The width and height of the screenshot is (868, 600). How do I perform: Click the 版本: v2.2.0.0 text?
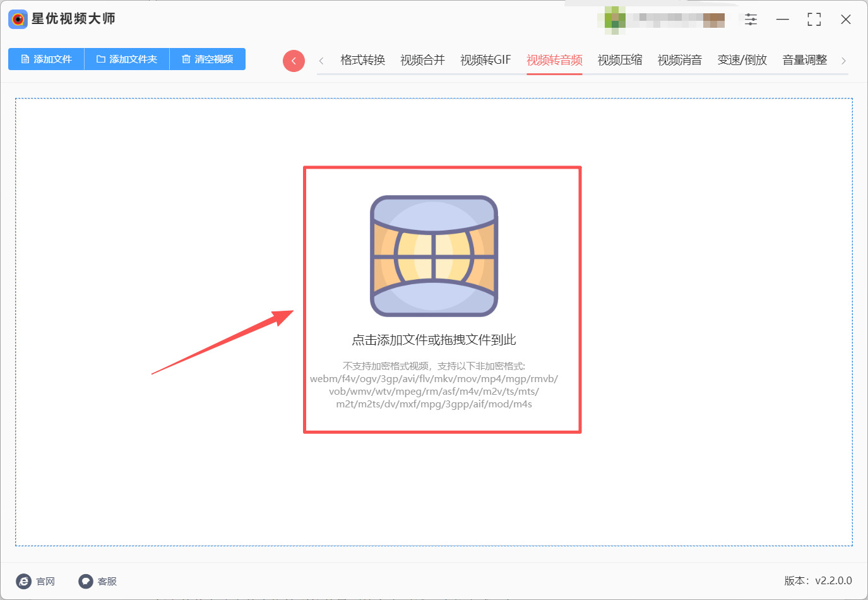click(818, 580)
